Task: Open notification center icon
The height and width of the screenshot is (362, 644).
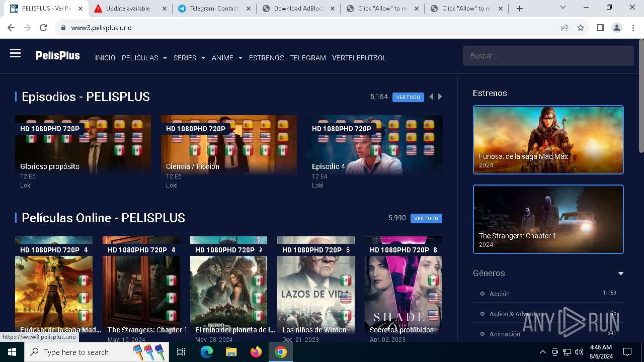Action: point(627,352)
